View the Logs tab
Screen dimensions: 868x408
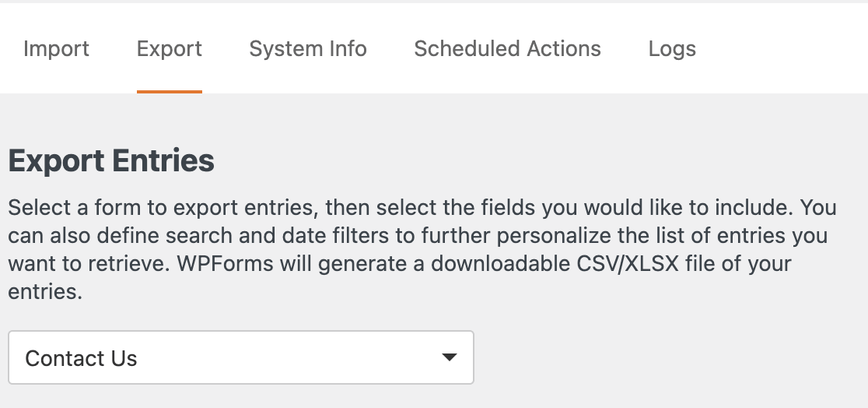click(x=671, y=49)
